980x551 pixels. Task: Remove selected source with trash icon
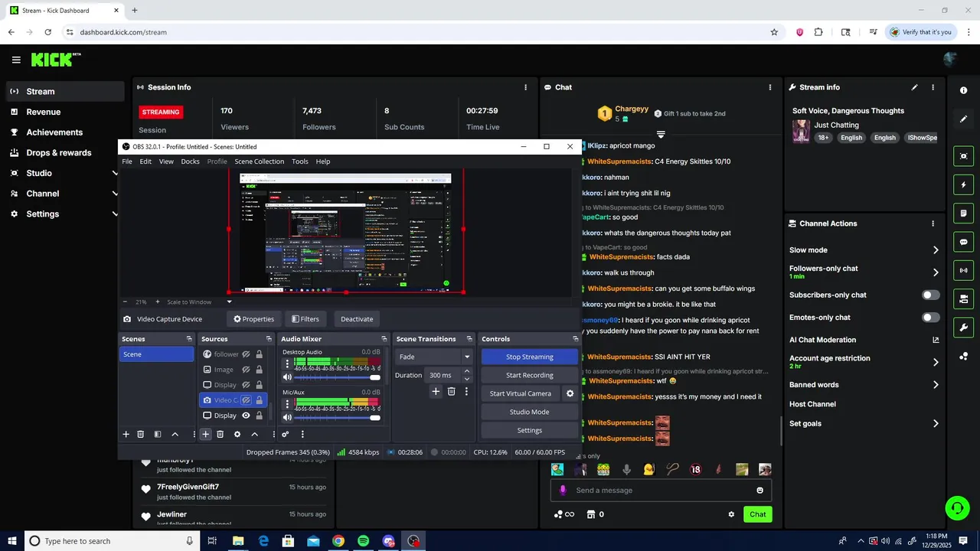click(220, 434)
